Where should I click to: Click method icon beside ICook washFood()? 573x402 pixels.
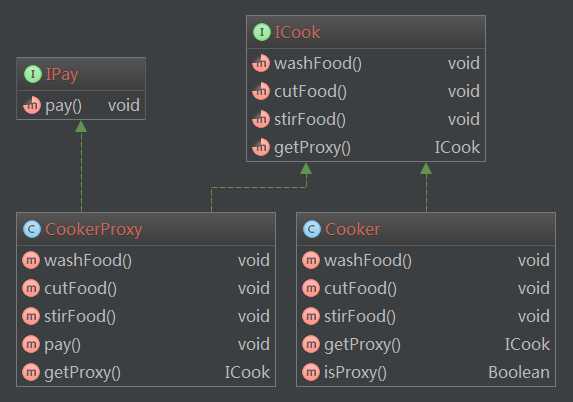click(261, 63)
